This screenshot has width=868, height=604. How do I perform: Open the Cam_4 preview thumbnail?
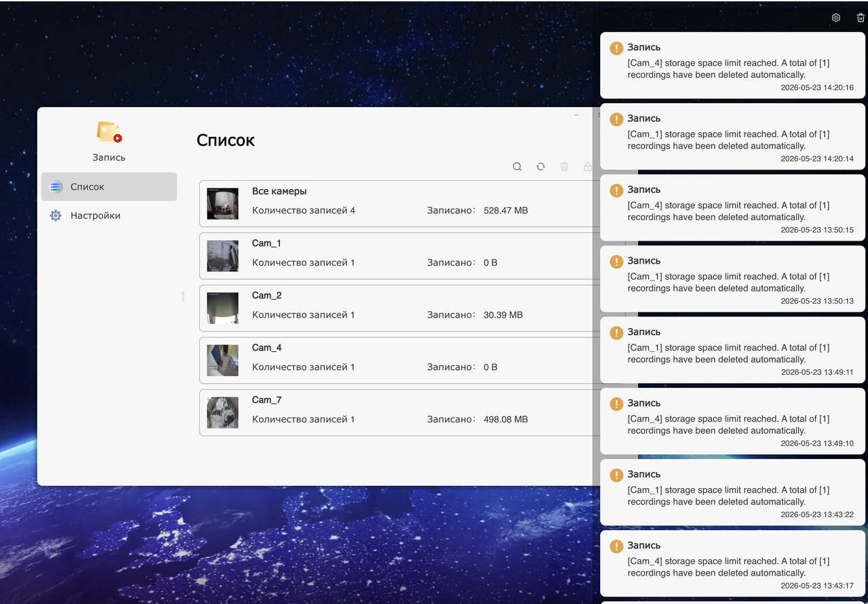pos(222,360)
